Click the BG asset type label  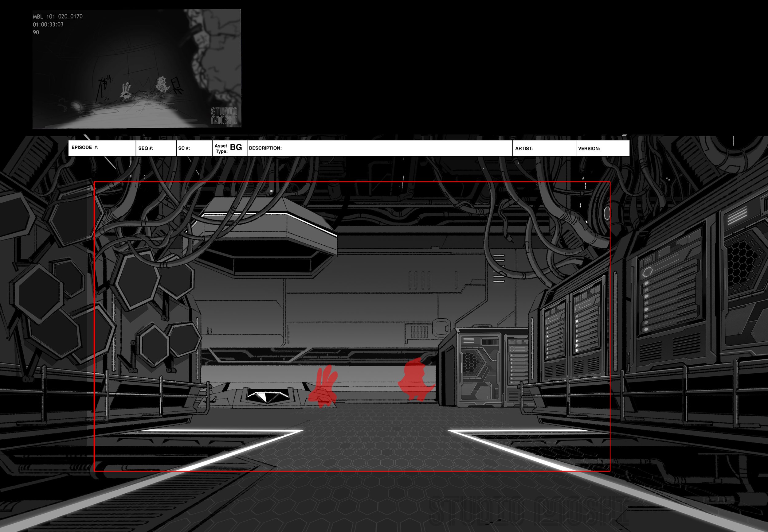pos(236,147)
